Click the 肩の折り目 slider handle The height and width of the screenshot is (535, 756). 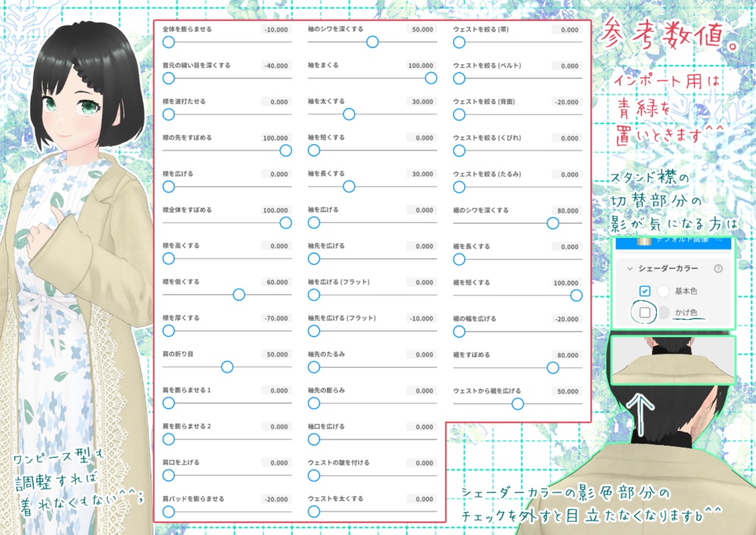(x=227, y=367)
